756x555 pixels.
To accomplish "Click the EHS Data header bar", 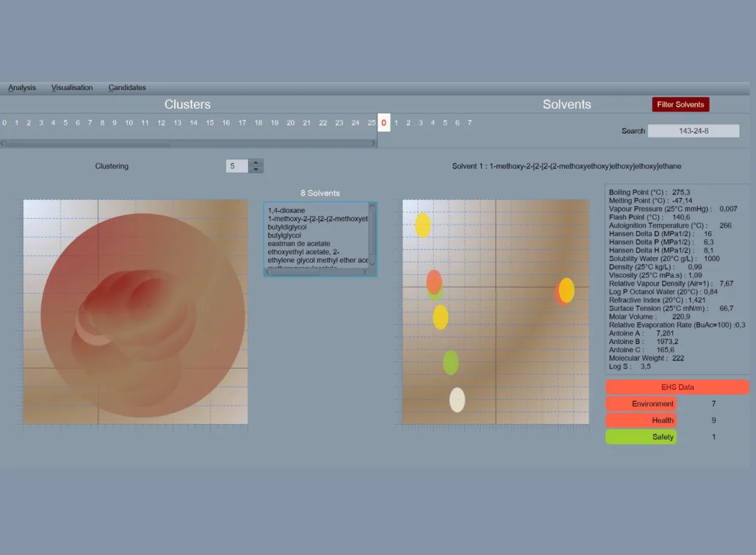I will tap(677, 387).
